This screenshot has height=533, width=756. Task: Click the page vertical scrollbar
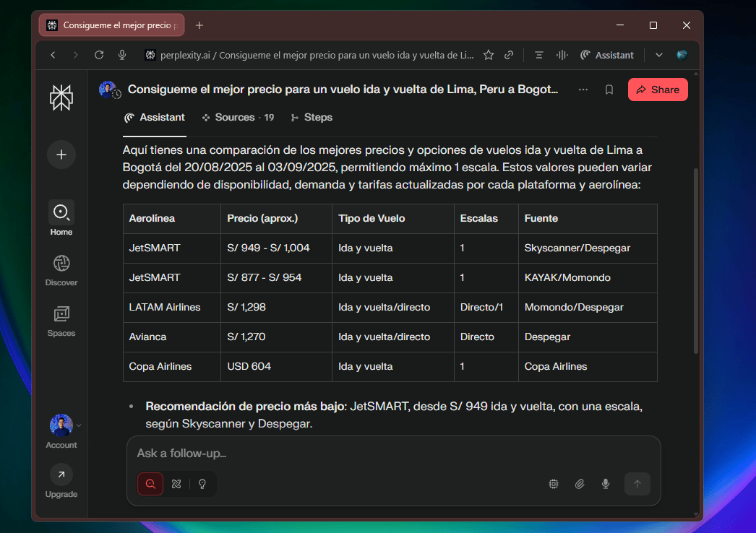pos(696,261)
